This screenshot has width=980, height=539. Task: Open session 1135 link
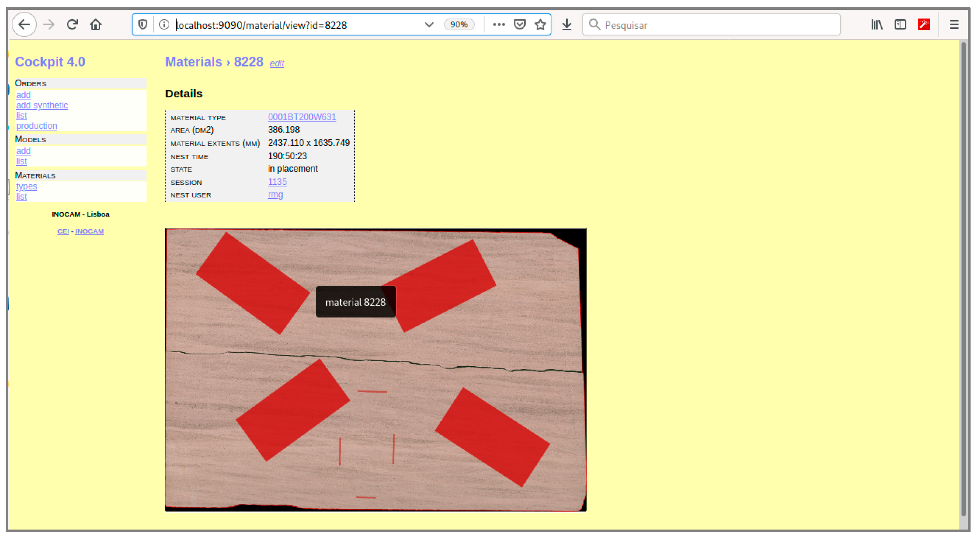[277, 182]
